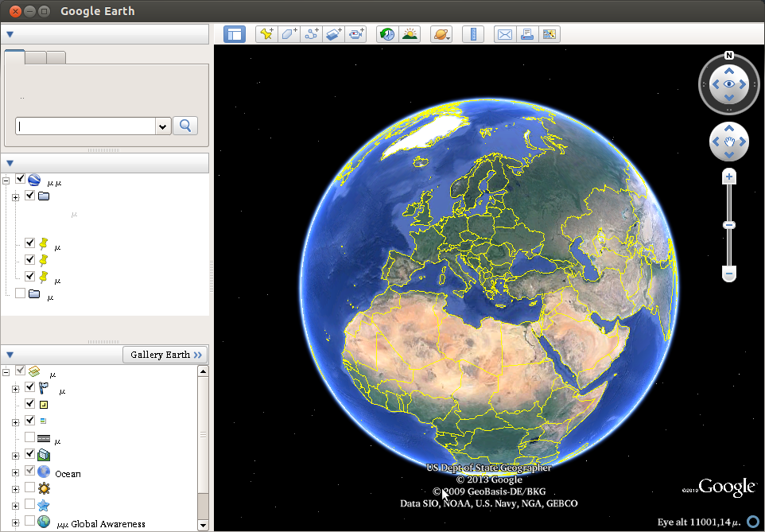The width and height of the screenshot is (765, 532).
Task: Enable the Global Awareness layer checkbox
Action: (x=29, y=521)
